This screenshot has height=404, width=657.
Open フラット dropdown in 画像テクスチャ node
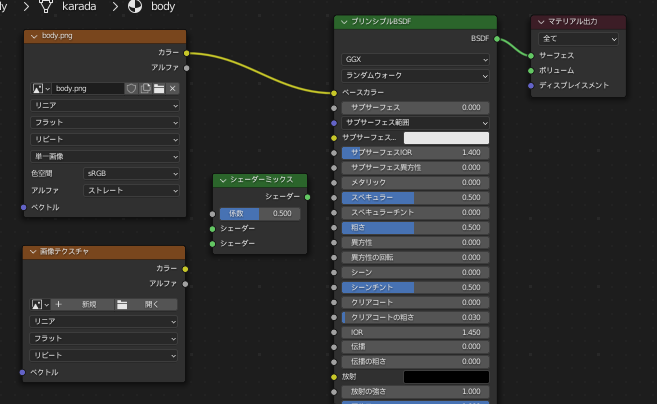coord(103,338)
